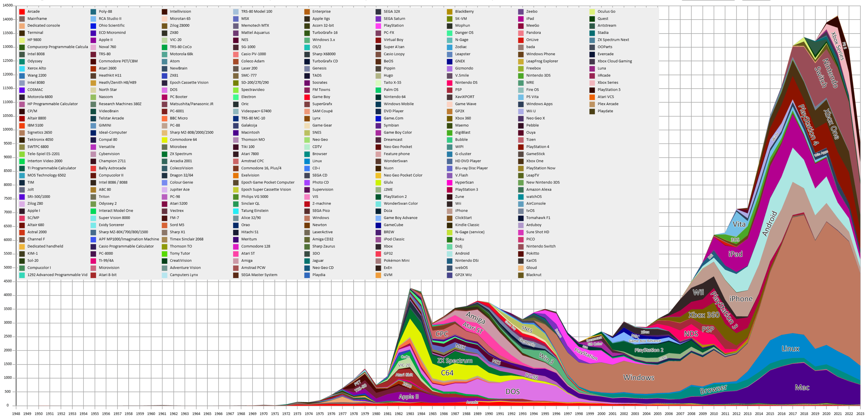Click the 1983 year label on x-axis
Viewport: 868px width, 420px height.
coord(410,414)
